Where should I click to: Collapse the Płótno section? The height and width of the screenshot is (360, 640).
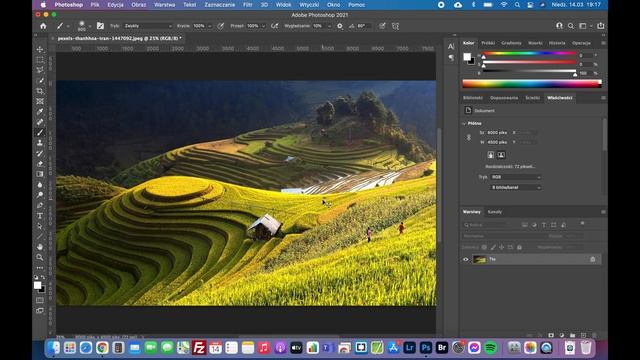coord(464,123)
